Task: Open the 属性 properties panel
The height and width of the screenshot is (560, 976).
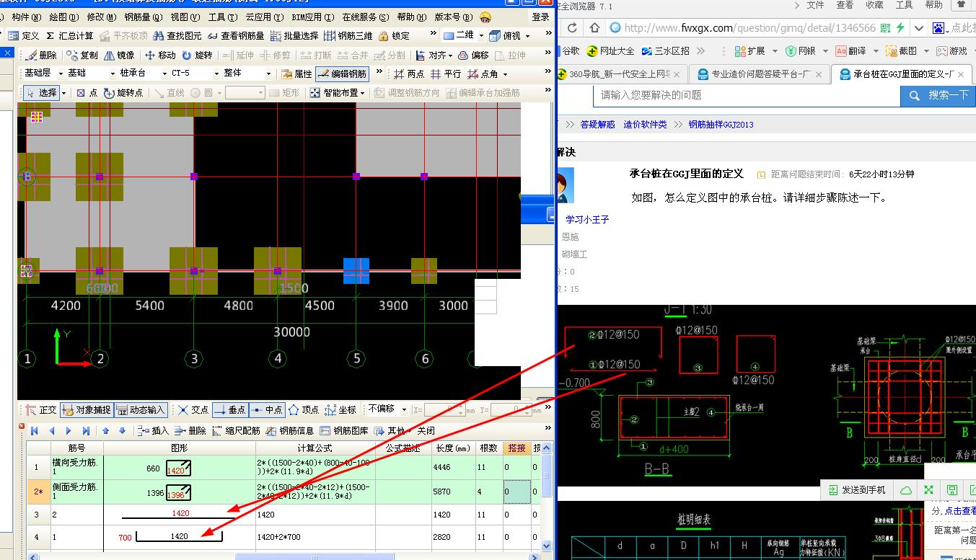Action: point(296,74)
